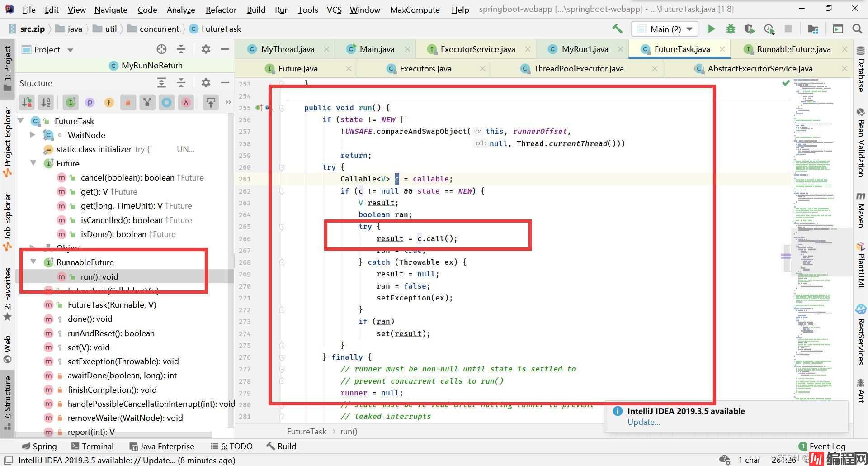Open the Ant side panel
Screen dimensions: 868x466
[861, 391]
